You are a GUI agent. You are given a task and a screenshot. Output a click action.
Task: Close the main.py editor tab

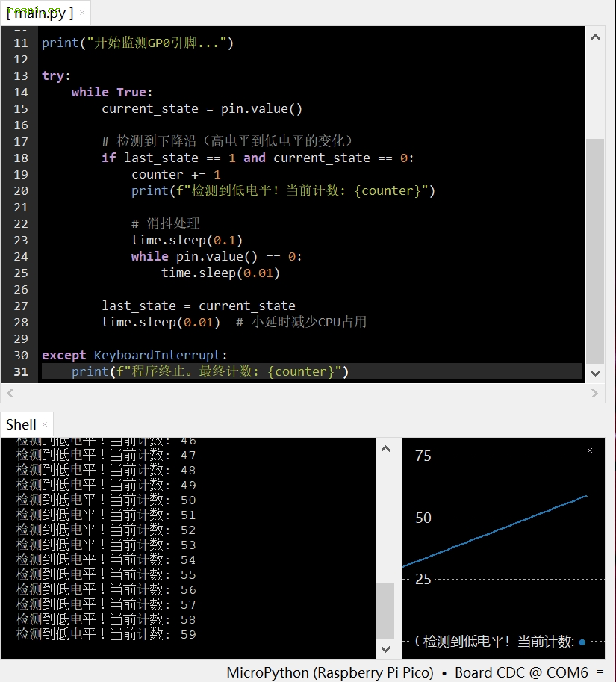pyautogui.click(x=82, y=13)
